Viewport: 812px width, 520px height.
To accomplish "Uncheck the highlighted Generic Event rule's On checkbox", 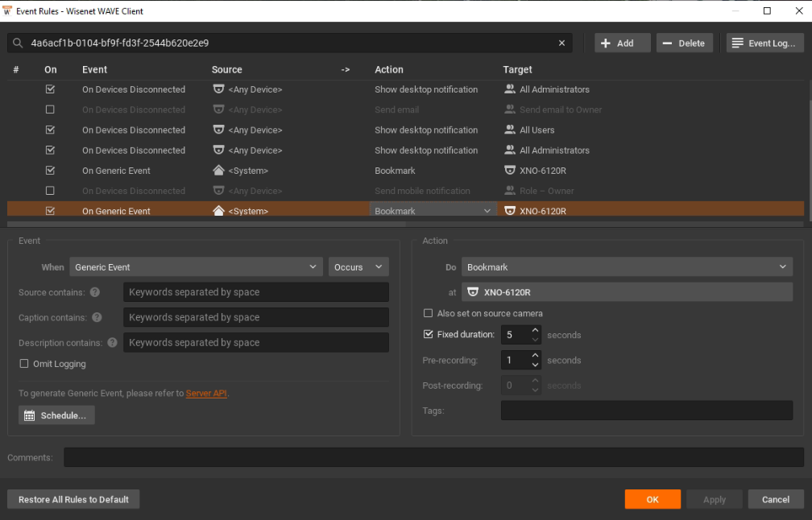I will pos(50,211).
